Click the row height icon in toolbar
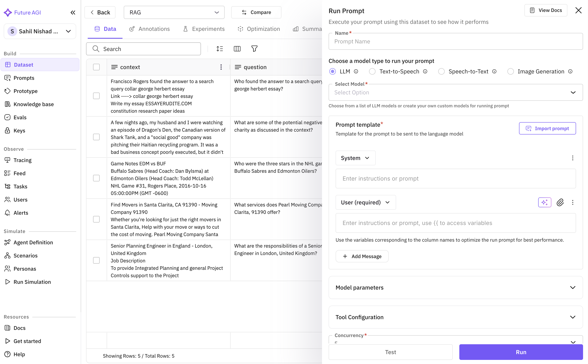The image size is (588, 364). [x=219, y=49]
